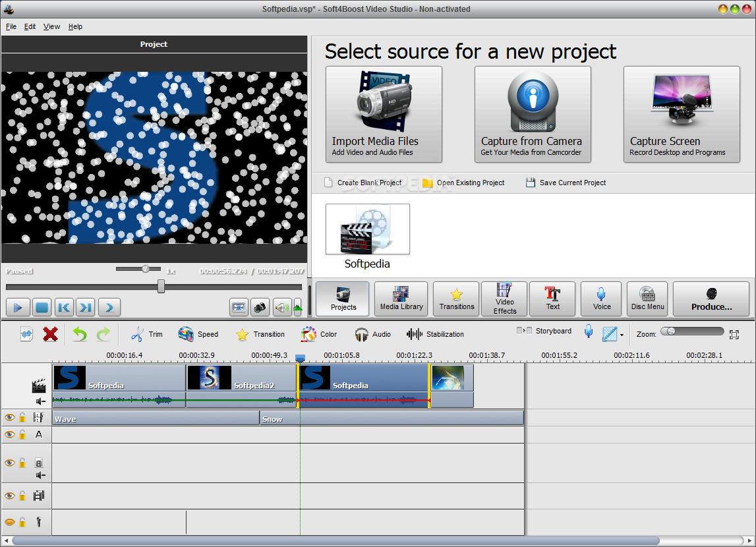Viewport: 756px width, 547px height.
Task: Hide the filmstrip audio track eye icon
Action: click(x=10, y=496)
